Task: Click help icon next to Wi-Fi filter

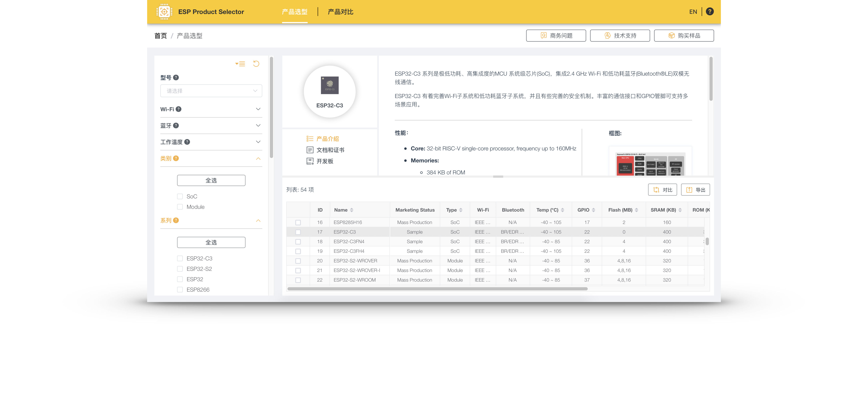Action: click(179, 109)
